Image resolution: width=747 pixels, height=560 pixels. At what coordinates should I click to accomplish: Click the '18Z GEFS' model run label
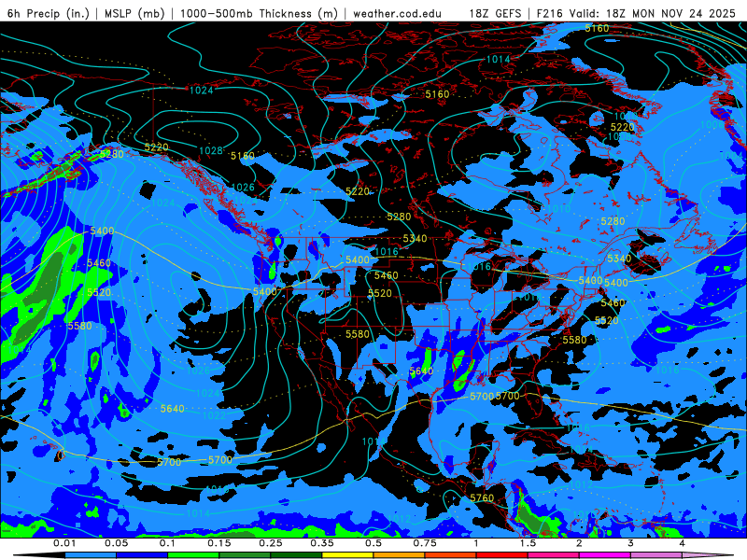(496, 13)
